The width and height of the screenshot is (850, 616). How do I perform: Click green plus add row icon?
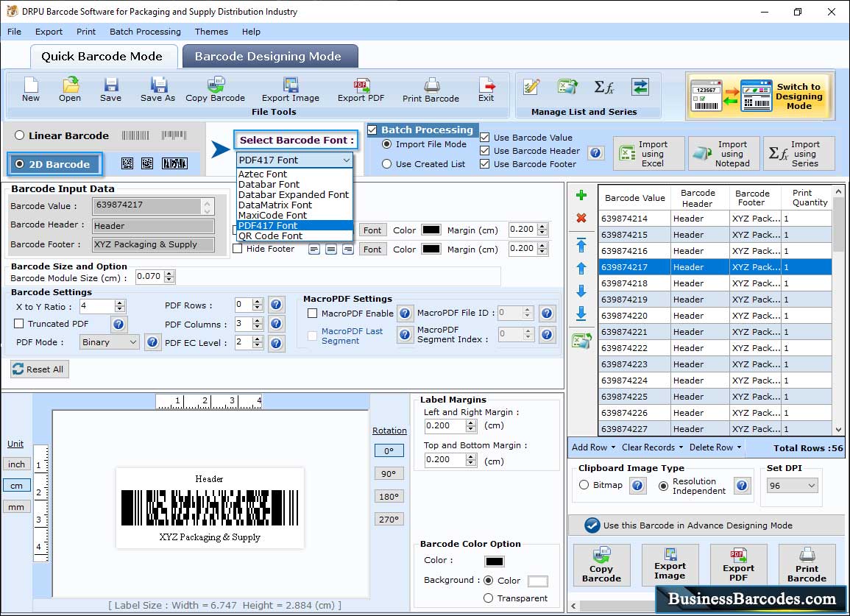coord(581,195)
